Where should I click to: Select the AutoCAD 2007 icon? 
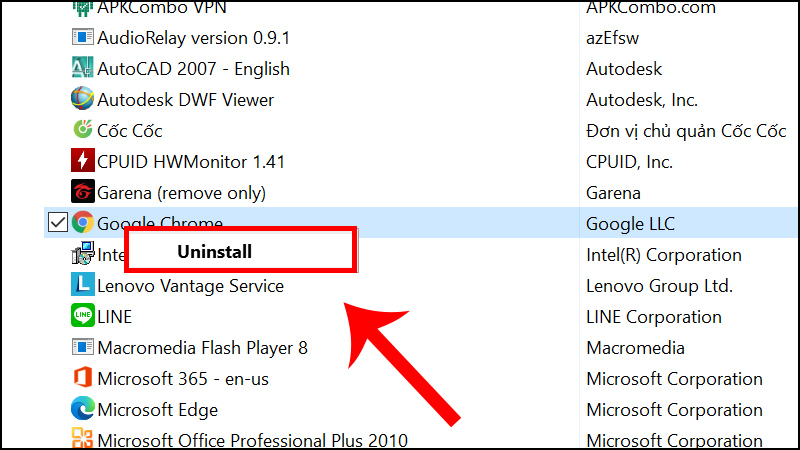pyautogui.click(x=83, y=68)
